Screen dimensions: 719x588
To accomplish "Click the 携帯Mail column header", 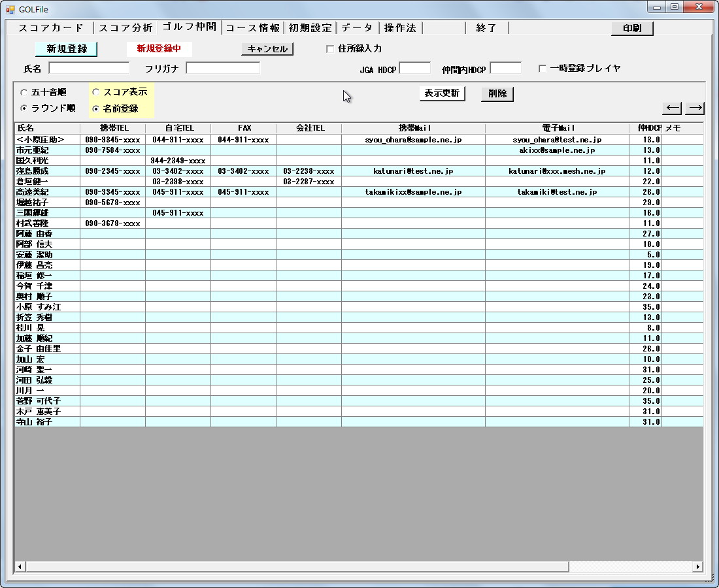I will 414,128.
